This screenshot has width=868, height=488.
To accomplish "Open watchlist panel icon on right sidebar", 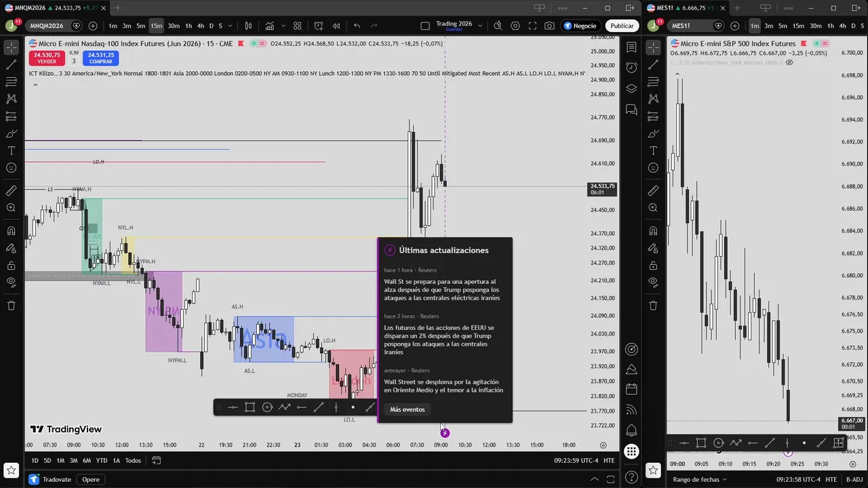I will (631, 47).
